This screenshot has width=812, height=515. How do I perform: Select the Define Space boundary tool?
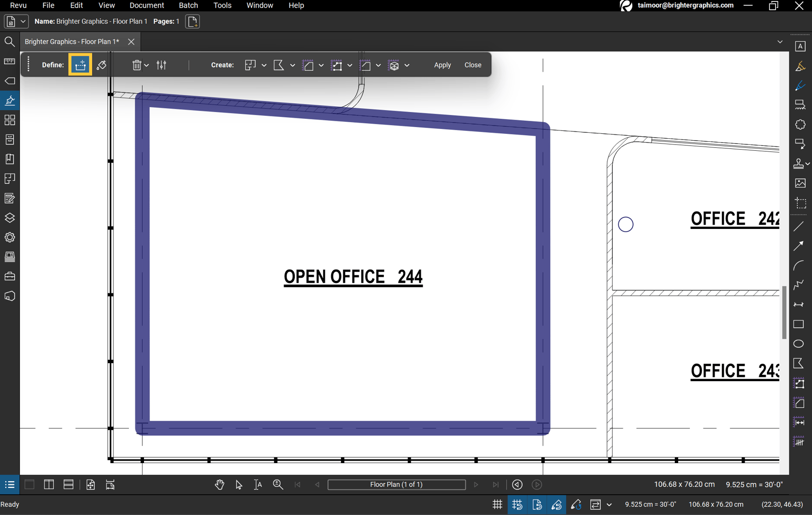pyautogui.click(x=80, y=64)
